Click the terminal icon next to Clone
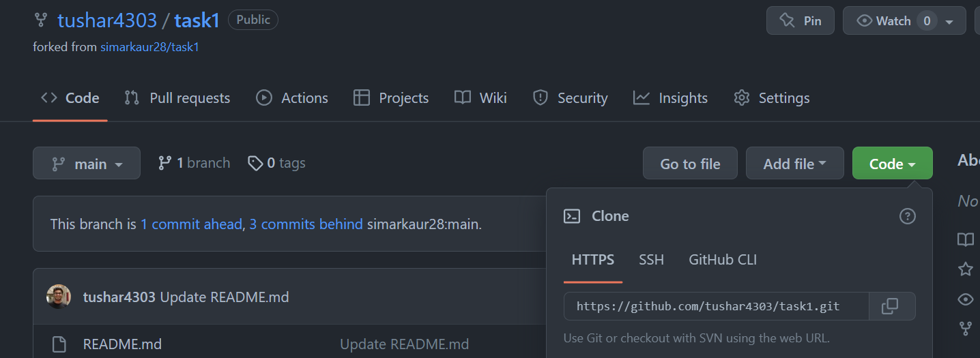 click(x=572, y=216)
